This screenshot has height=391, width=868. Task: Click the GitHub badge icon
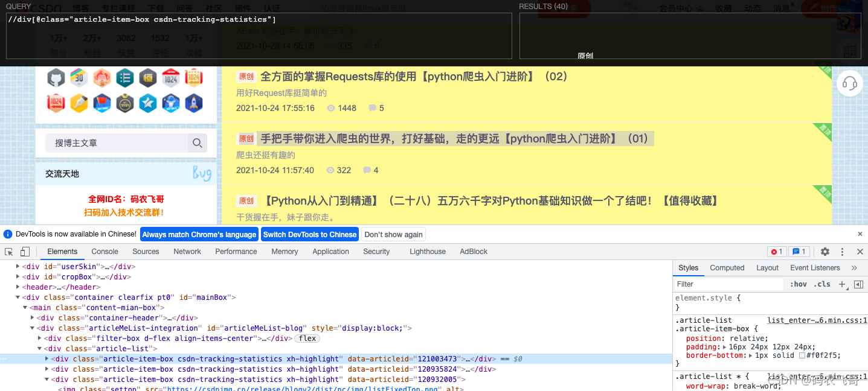(x=56, y=77)
